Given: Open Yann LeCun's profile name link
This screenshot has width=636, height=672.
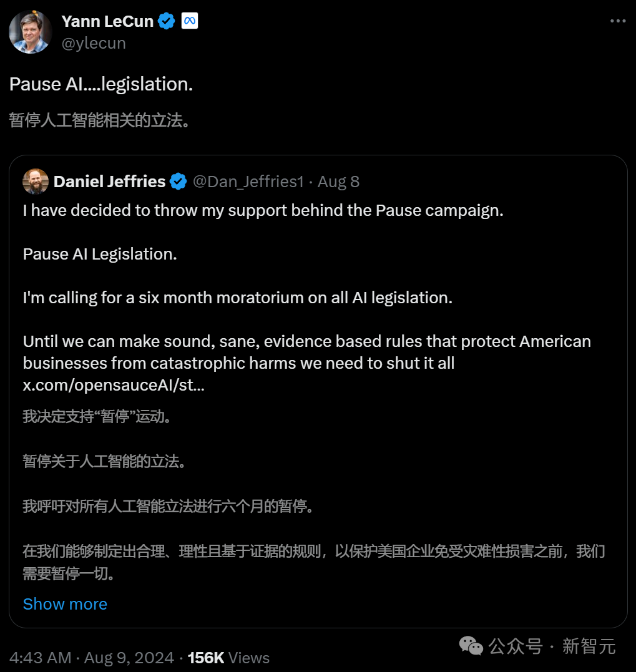Looking at the screenshot, I should tap(107, 21).
